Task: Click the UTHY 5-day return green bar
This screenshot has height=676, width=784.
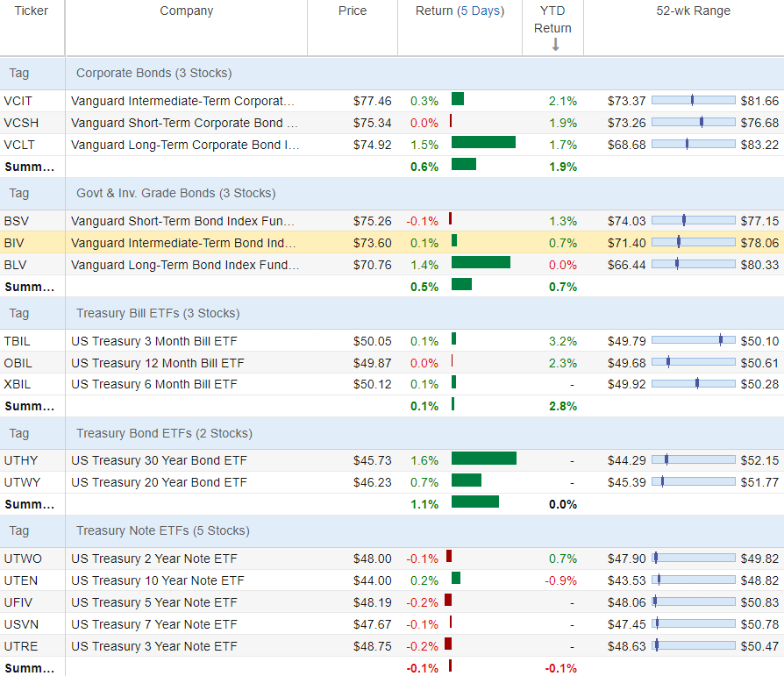Action: coord(484,458)
